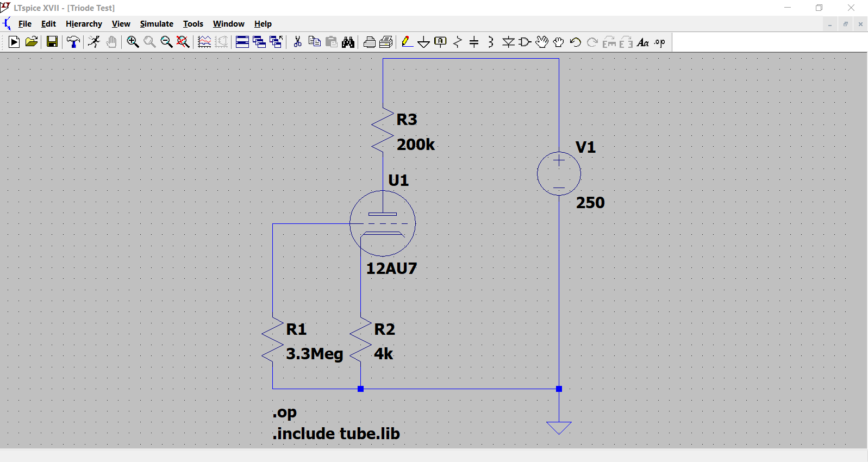
Task: Click the Mirror toolbar icon
Action: pos(626,42)
